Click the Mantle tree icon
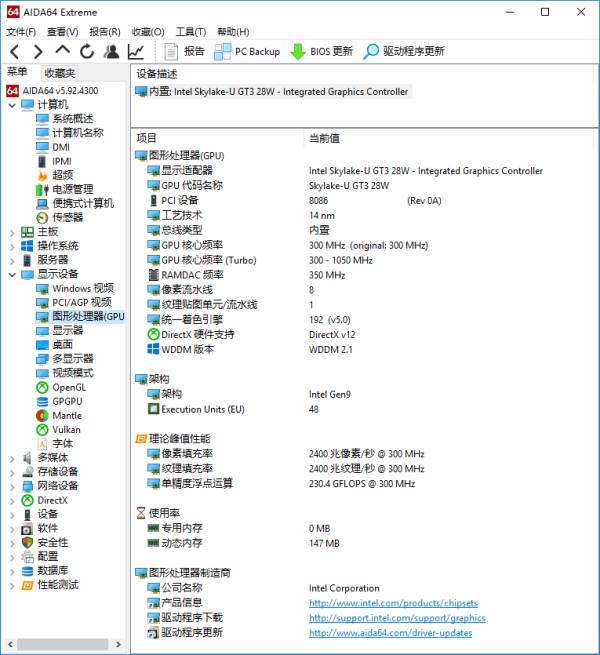The image size is (600, 655). pos(42,416)
